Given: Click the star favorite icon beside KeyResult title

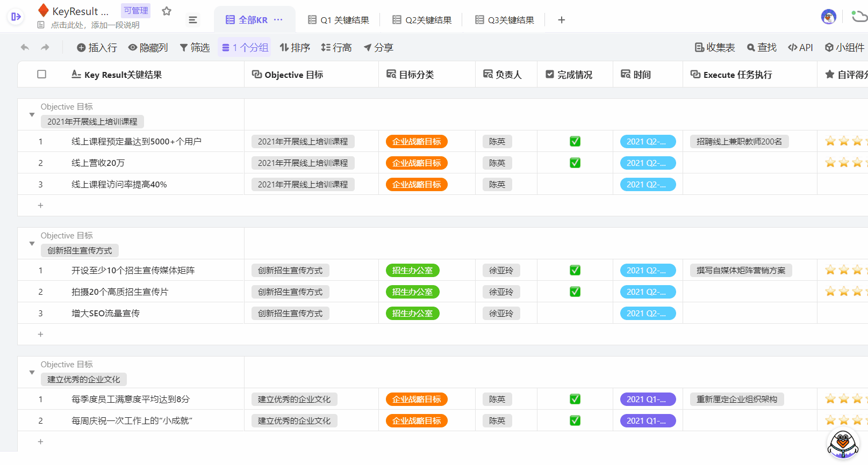Looking at the screenshot, I should (x=167, y=11).
